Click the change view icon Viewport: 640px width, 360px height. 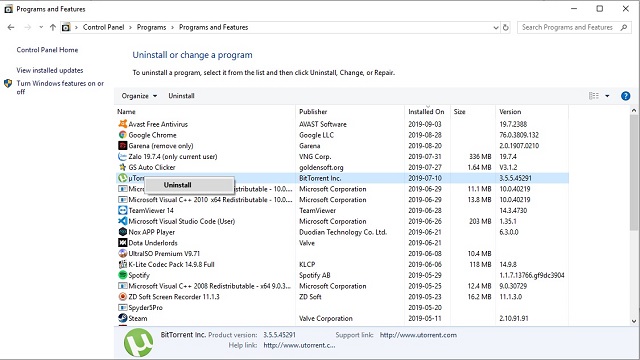pos(594,96)
